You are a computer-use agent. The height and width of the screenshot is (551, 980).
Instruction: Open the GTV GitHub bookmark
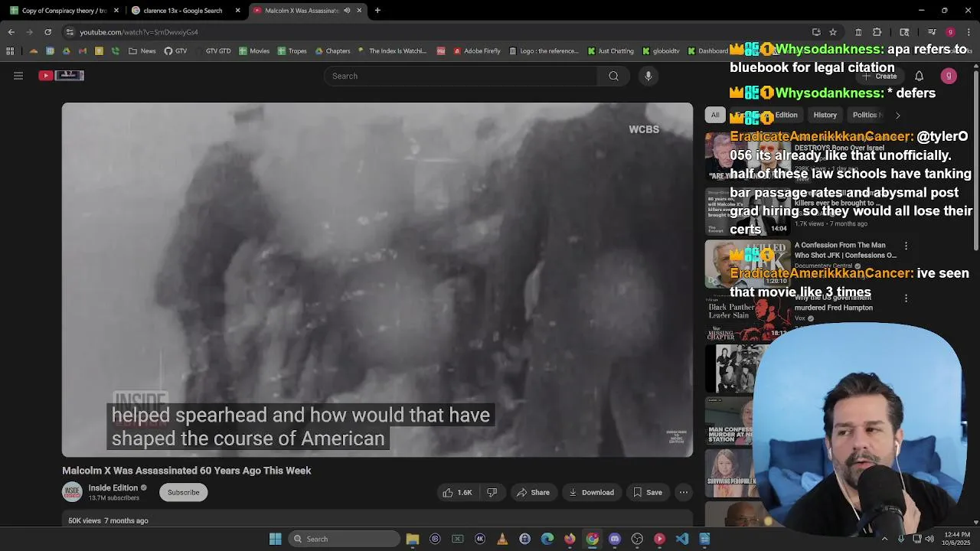(x=175, y=51)
